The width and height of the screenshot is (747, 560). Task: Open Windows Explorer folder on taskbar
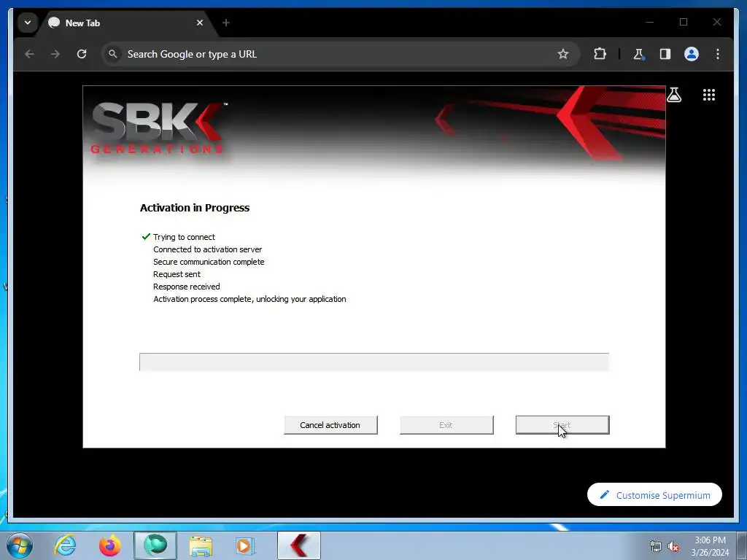[x=201, y=545]
